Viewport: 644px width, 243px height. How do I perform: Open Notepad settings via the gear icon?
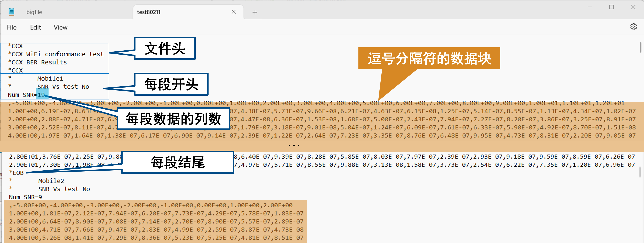(x=634, y=27)
